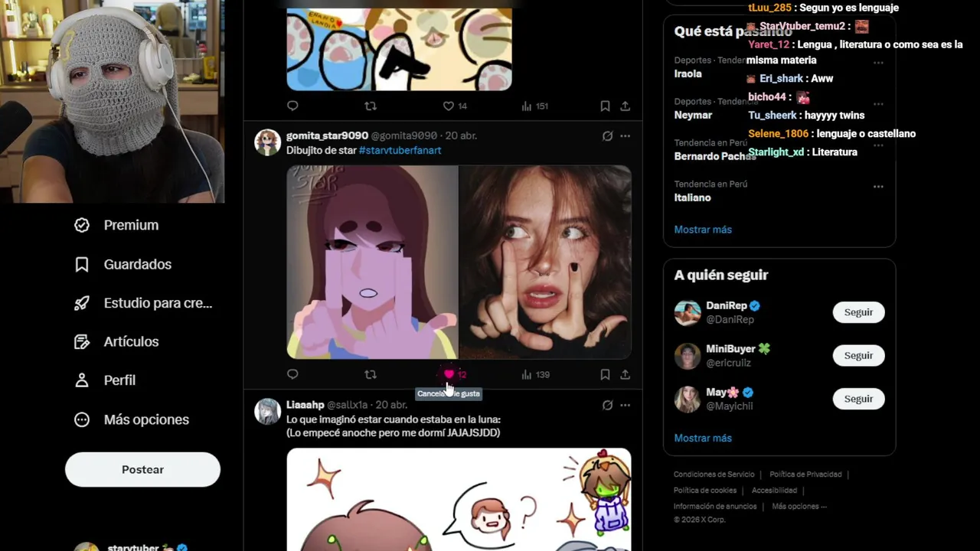Share gomita_star9090 post
The height and width of the screenshot is (551, 980).
coord(625,374)
